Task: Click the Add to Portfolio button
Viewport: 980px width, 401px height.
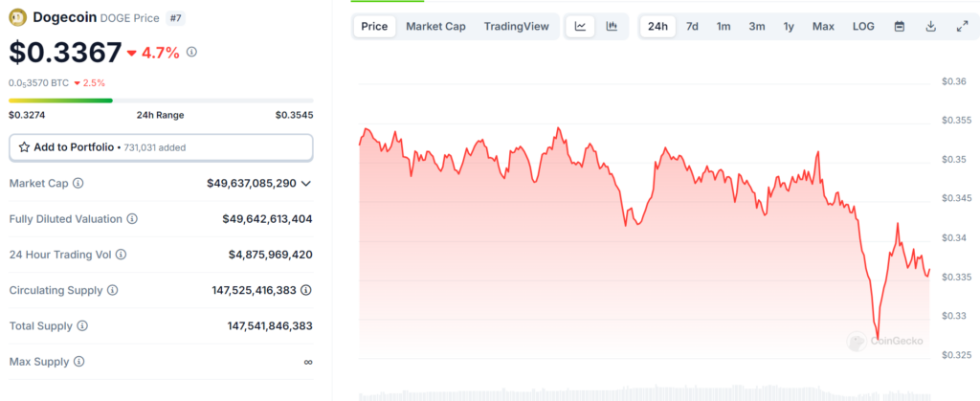Action: [161, 147]
